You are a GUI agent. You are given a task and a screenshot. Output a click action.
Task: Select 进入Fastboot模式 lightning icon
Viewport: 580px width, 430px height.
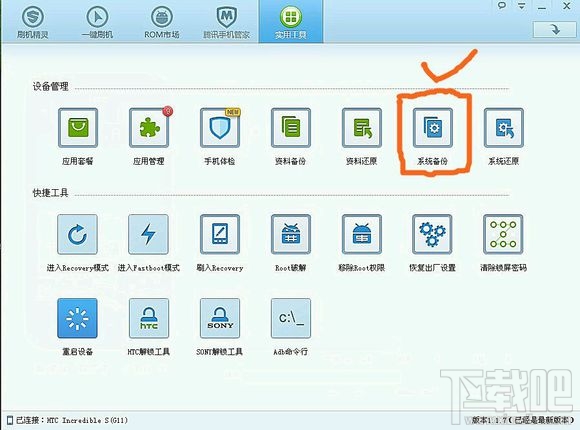(x=148, y=234)
